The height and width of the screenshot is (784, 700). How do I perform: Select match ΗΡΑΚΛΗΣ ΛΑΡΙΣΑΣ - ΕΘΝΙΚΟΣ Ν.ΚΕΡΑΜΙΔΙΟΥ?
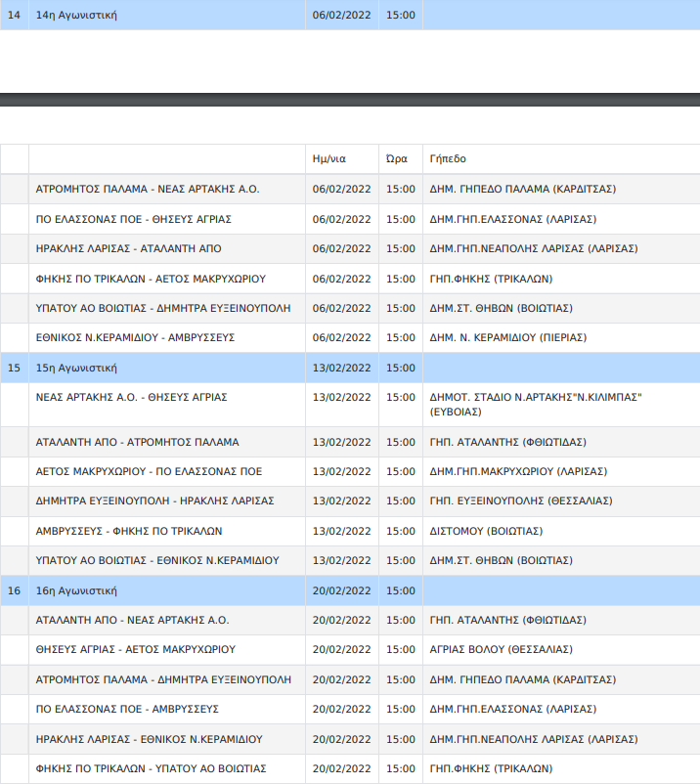click(149, 739)
